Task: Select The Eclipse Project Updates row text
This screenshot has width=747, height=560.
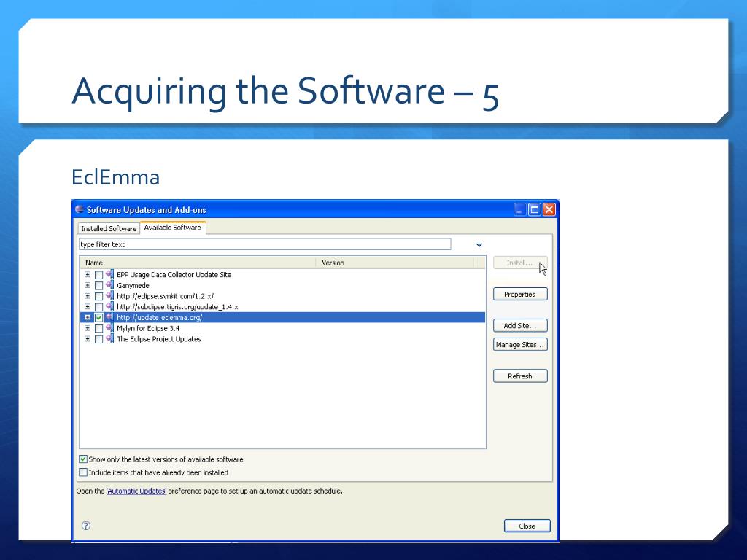Action: 159,339
